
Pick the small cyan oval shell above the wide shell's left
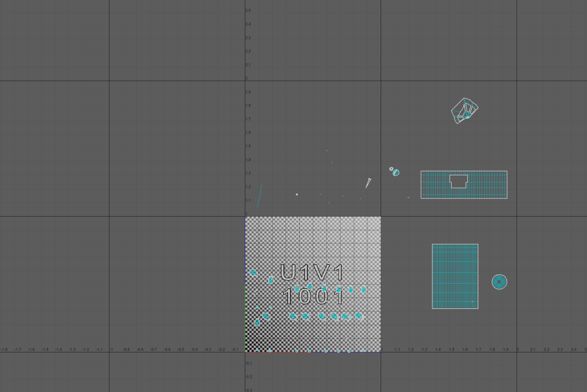pyautogui.click(x=396, y=173)
